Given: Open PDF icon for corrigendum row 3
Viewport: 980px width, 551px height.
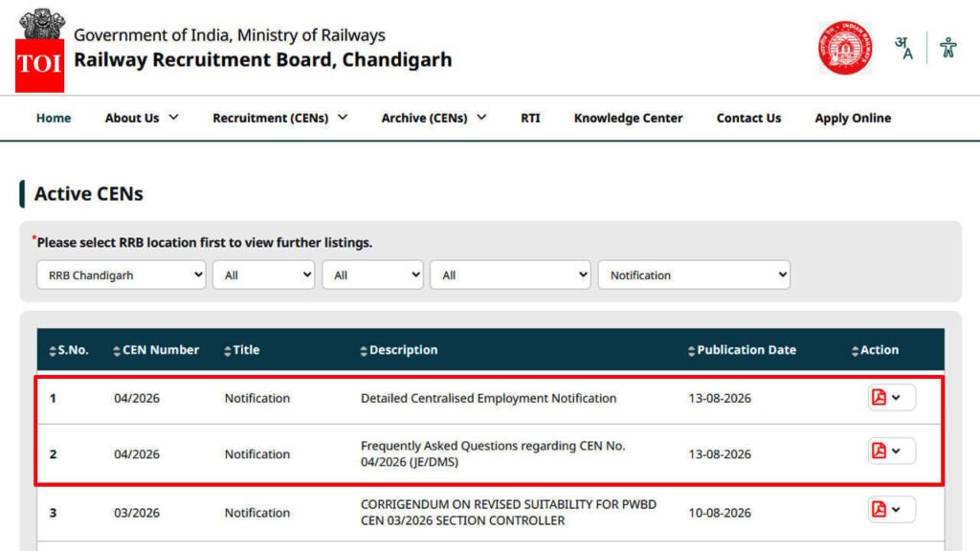Looking at the screenshot, I should coord(879,509).
